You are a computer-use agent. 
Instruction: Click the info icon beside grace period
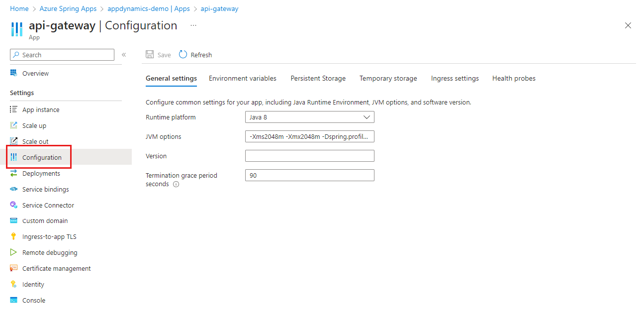click(x=176, y=184)
